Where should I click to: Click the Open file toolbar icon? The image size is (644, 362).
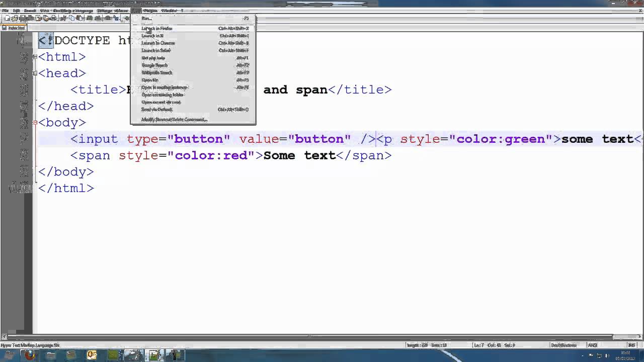coord(16,19)
